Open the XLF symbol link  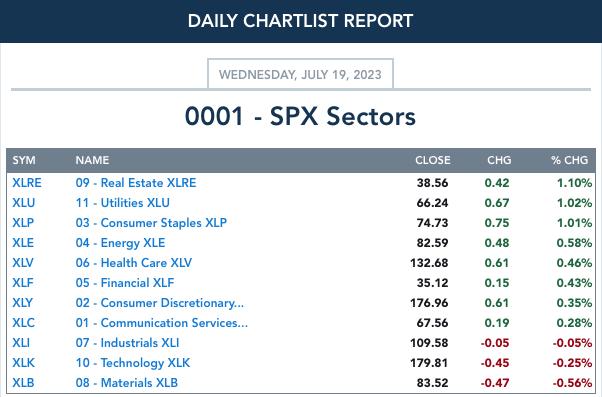23,283
